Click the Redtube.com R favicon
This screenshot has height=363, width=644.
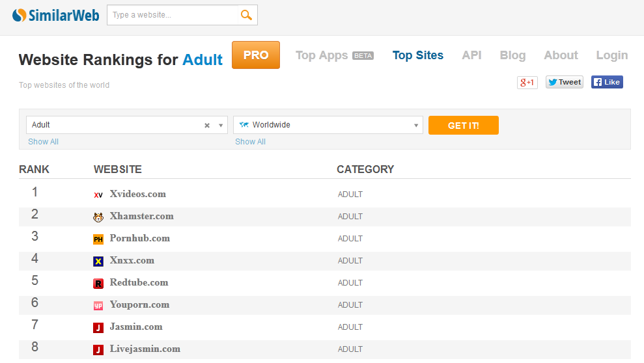pyautogui.click(x=98, y=284)
